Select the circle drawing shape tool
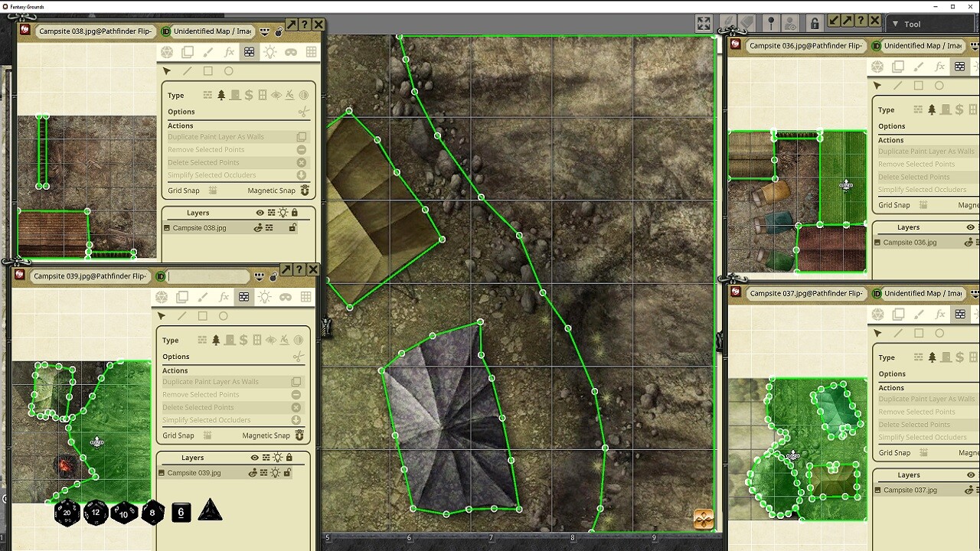This screenshot has height=551, width=980. (x=228, y=70)
